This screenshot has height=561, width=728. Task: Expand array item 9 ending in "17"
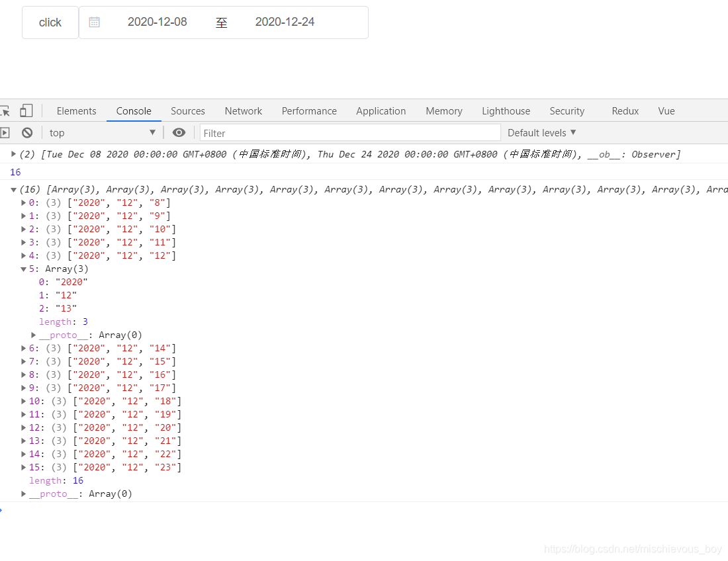pyautogui.click(x=23, y=388)
